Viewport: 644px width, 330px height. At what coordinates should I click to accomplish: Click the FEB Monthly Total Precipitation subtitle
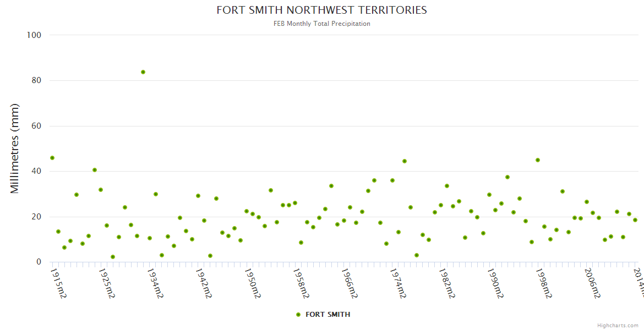click(321, 24)
